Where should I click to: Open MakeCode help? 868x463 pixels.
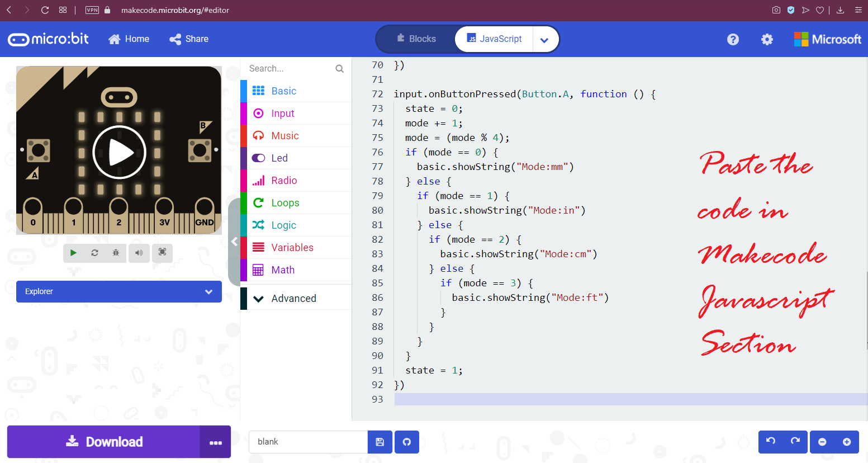(x=733, y=39)
